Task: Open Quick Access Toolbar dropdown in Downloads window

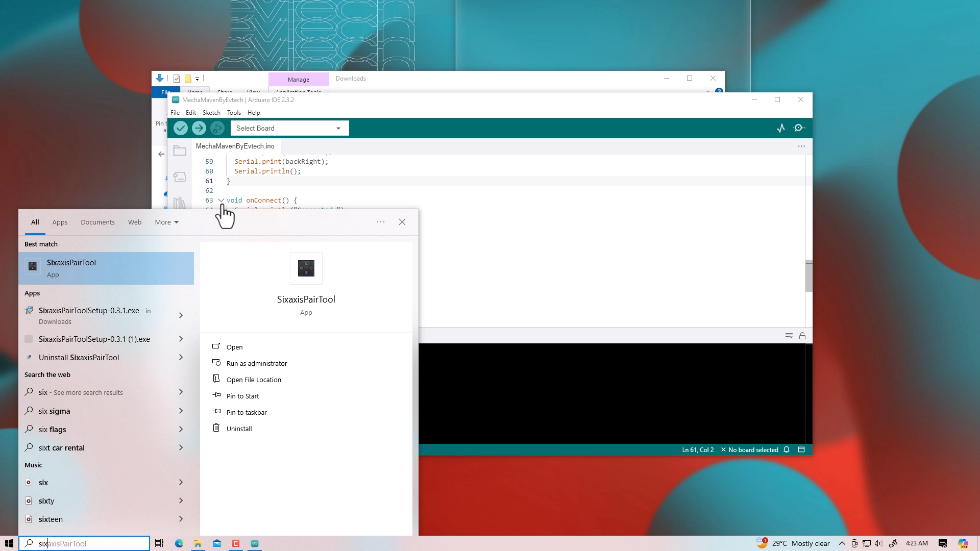Action: tap(197, 79)
